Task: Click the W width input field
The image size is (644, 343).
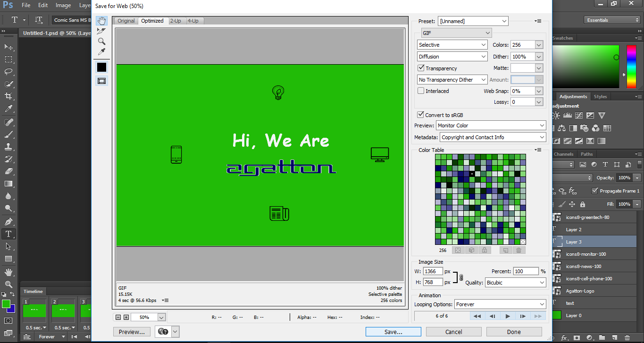Action: click(x=433, y=271)
